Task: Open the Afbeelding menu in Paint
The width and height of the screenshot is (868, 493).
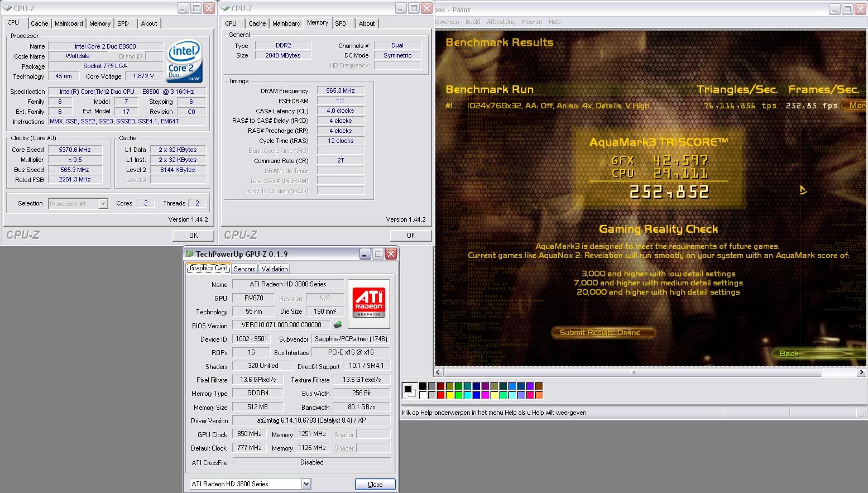Action: pos(501,22)
